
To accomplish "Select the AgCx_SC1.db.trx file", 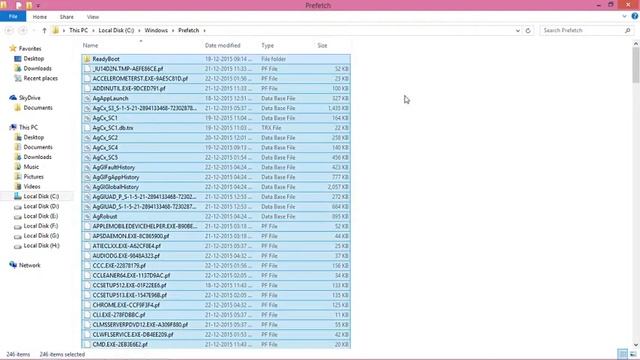I will [x=216, y=128].
